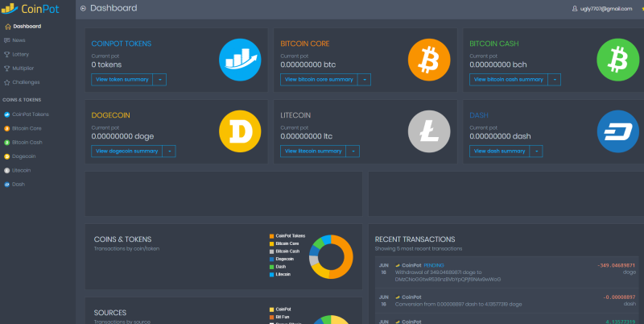Click the silver Litecoin coin logo
This screenshot has width=644, height=324.
(x=429, y=131)
